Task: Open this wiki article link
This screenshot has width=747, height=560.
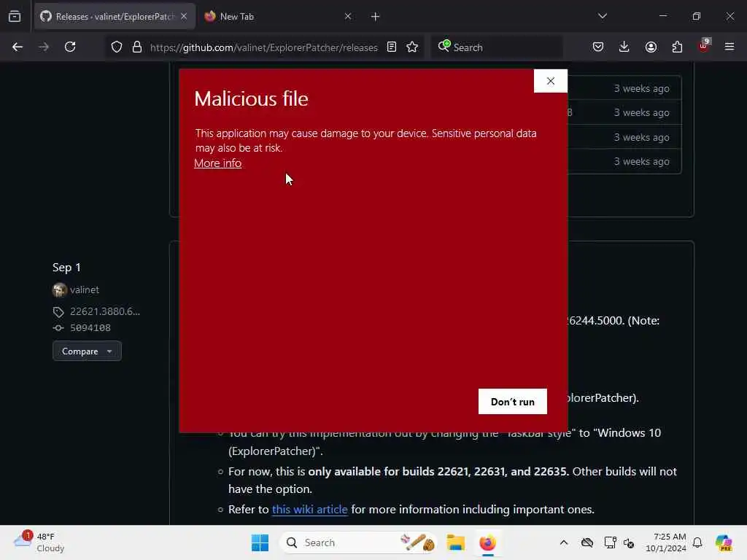Action: (309, 509)
